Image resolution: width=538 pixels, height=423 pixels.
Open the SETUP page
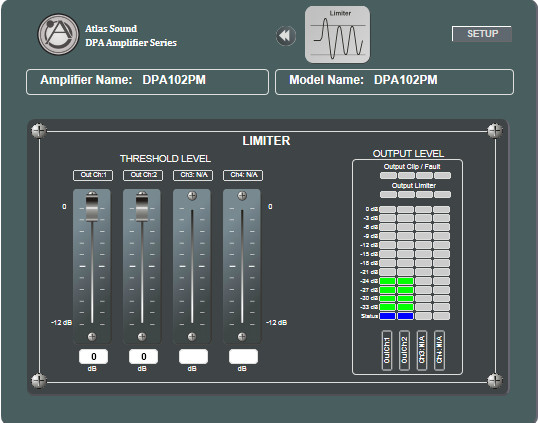482,34
